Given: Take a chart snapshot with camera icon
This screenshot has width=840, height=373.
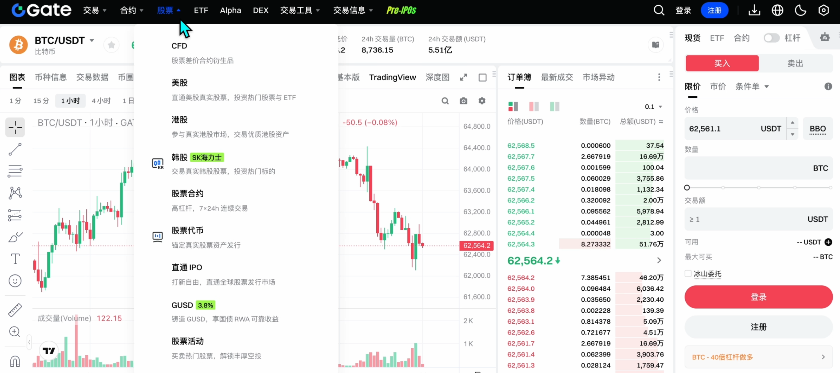Looking at the screenshot, I should [x=463, y=101].
